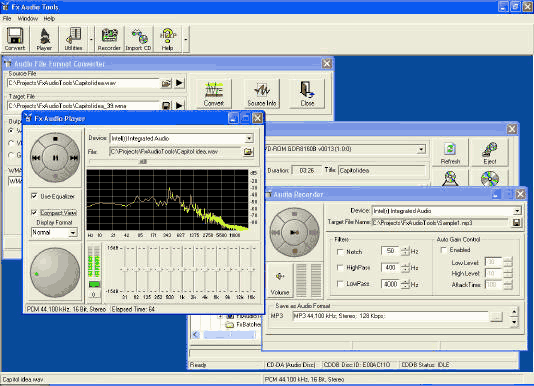Enable the HighPass filter checkbox
534x386 pixels.
coord(340,267)
